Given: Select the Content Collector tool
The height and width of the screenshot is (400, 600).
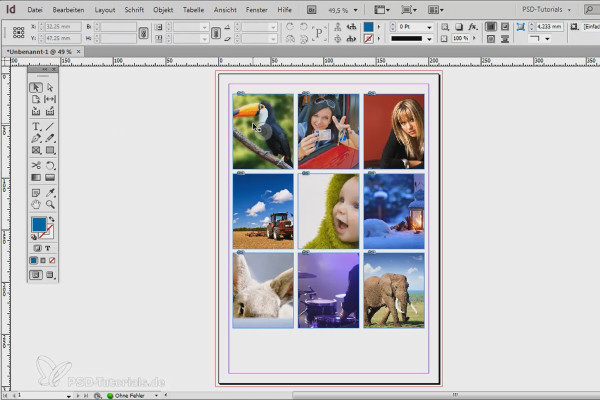Looking at the screenshot, I should [x=36, y=111].
